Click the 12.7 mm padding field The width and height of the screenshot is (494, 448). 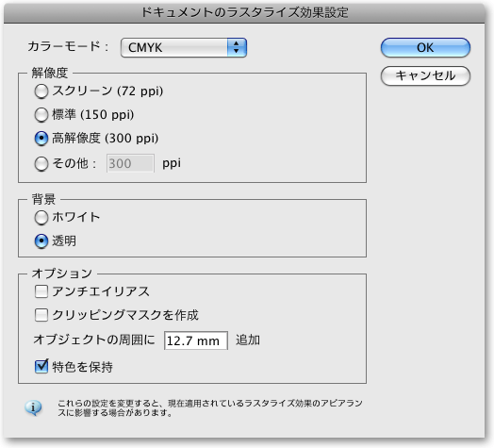[x=196, y=340]
